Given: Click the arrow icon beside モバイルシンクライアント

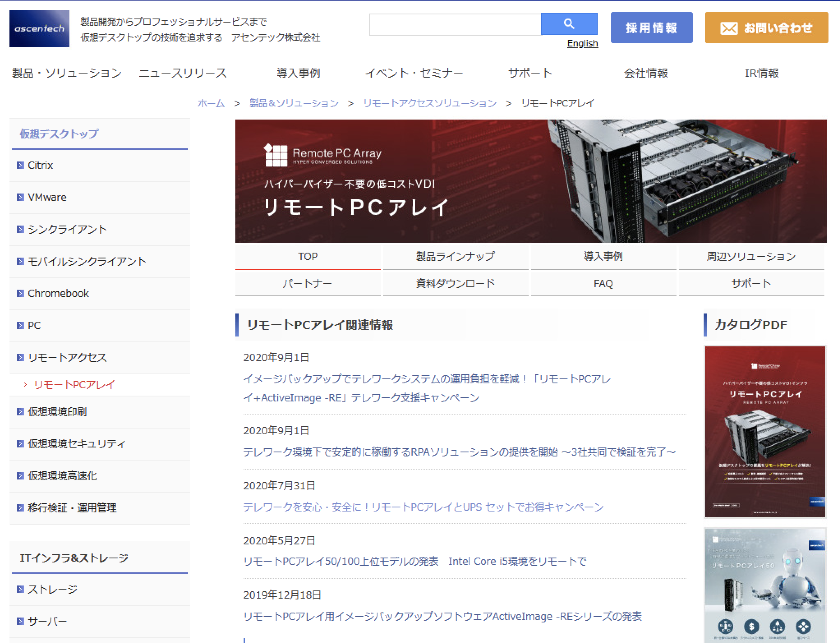Looking at the screenshot, I should tap(20, 261).
